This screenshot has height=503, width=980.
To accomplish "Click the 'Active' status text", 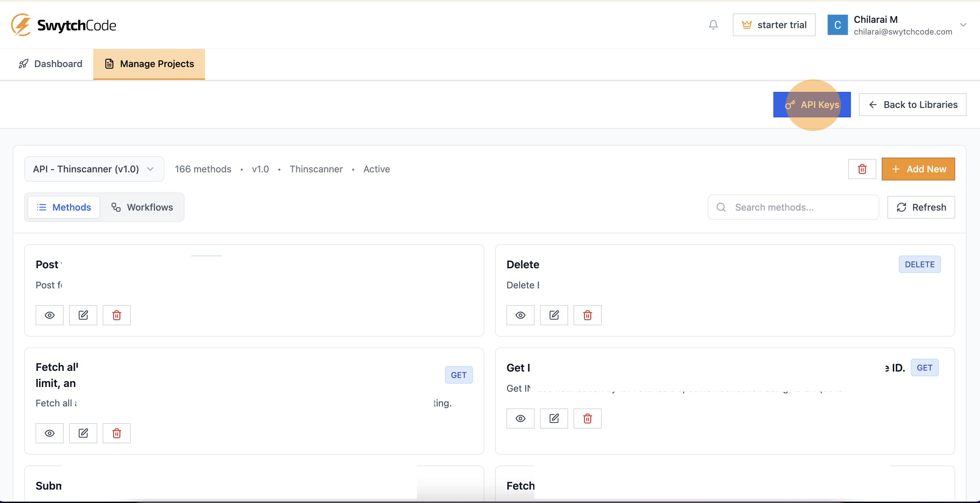I will pyautogui.click(x=376, y=169).
